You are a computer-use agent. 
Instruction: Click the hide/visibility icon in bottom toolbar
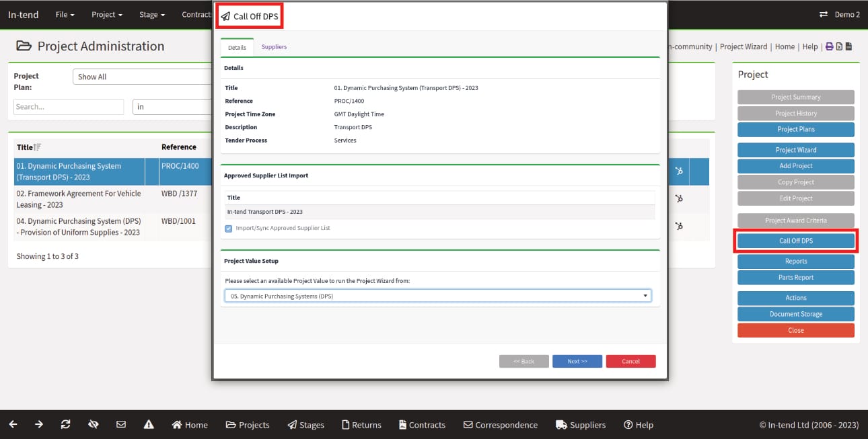click(x=94, y=424)
